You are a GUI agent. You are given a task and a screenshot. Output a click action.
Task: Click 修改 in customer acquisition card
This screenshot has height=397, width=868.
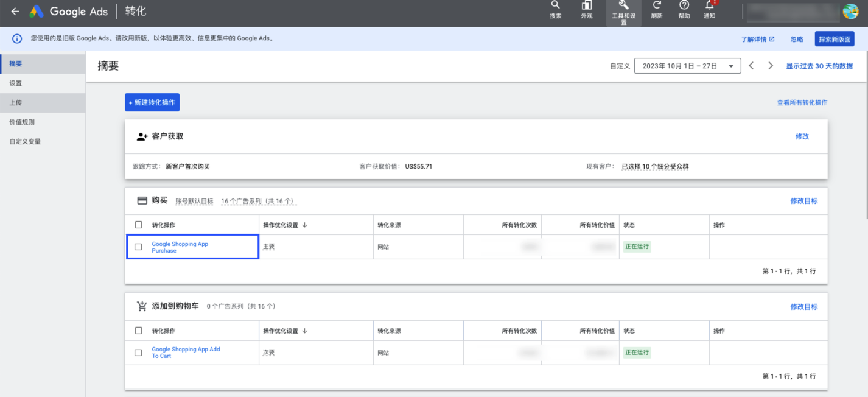(x=802, y=136)
